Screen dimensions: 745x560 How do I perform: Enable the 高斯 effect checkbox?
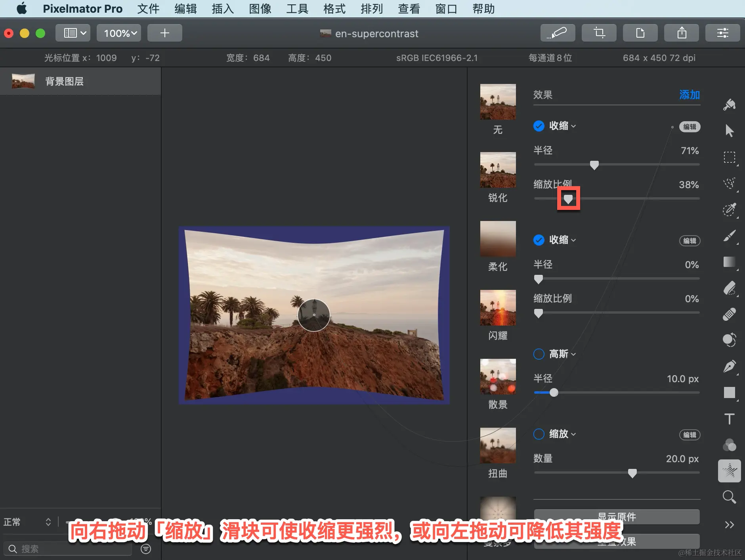(539, 354)
